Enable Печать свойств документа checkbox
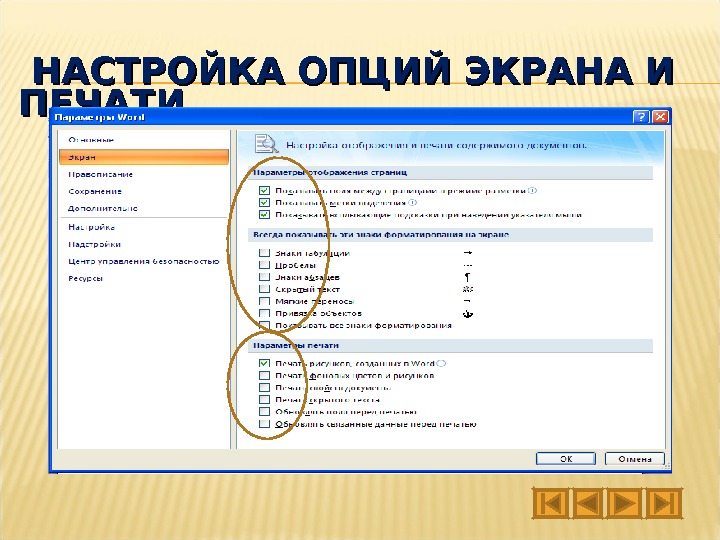 point(264,388)
